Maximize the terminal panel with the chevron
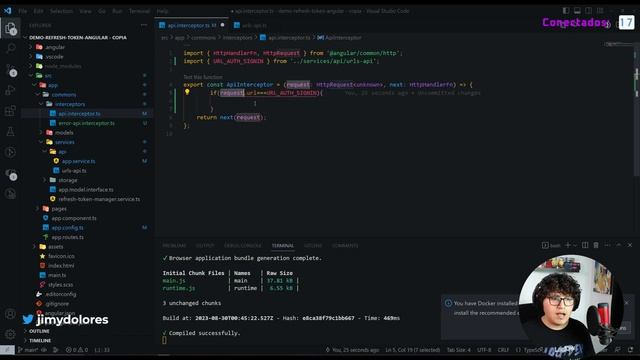The image size is (640, 360). tap(618, 245)
